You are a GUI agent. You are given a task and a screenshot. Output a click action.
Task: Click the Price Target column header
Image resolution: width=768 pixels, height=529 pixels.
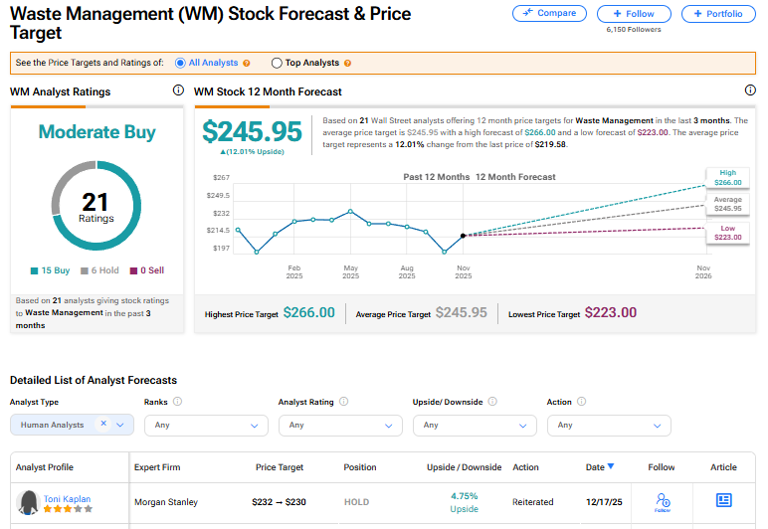(x=279, y=467)
